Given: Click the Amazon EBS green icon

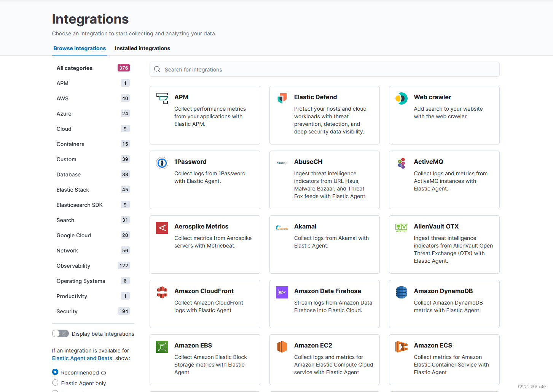Looking at the screenshot, I should click(162, 347).
